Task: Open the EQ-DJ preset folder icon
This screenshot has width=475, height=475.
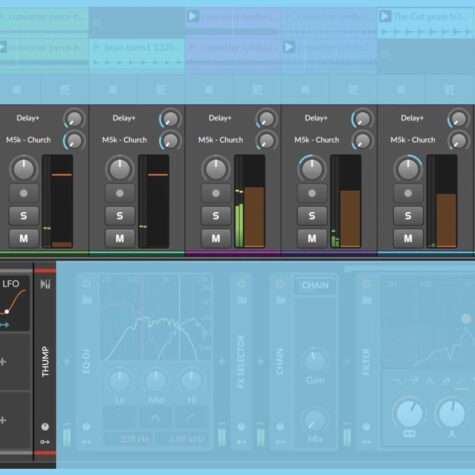Action: tap(87, 300)
